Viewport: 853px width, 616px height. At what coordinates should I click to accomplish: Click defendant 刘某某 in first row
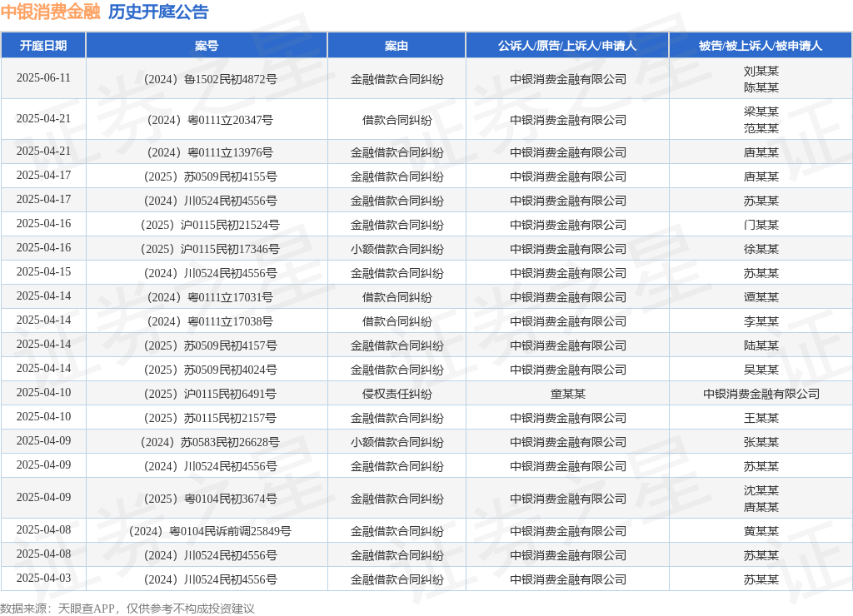pos(761,72)
